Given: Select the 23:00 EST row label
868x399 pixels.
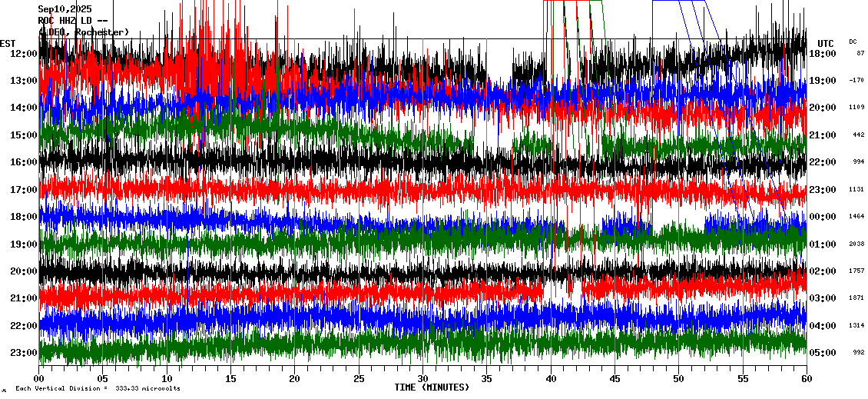Looking at the screenshot, I should point(24,353).
